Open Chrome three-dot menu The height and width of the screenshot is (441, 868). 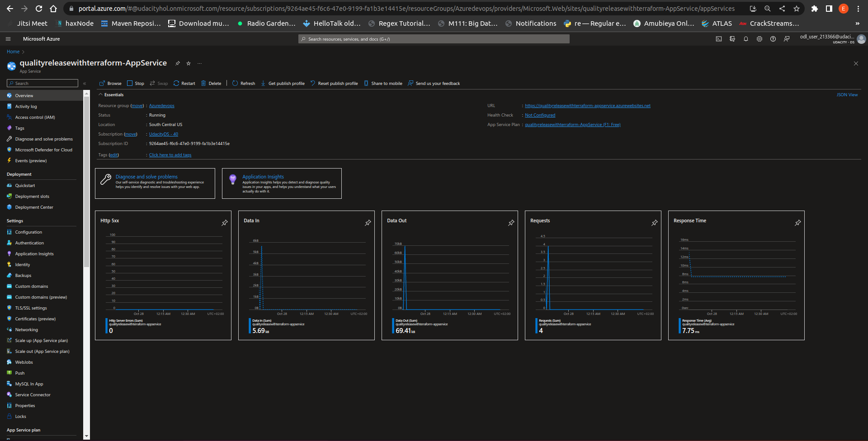click(x=858, y=9)
